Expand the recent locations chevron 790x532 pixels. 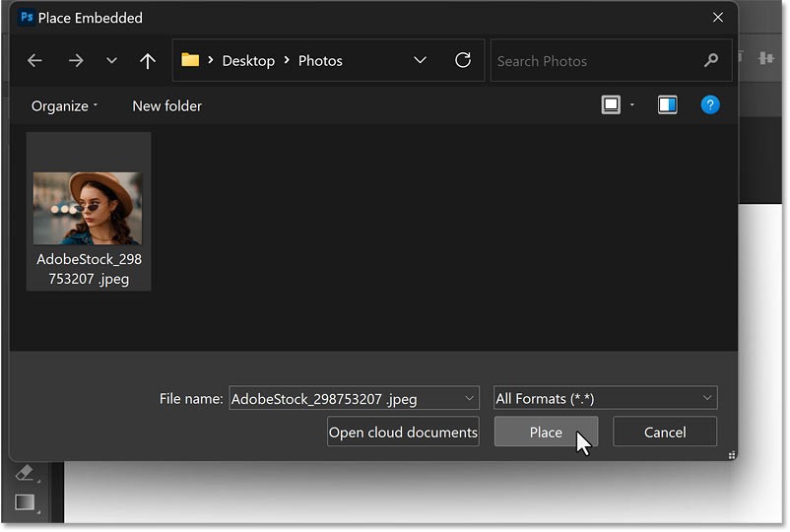tap(111, 61)
